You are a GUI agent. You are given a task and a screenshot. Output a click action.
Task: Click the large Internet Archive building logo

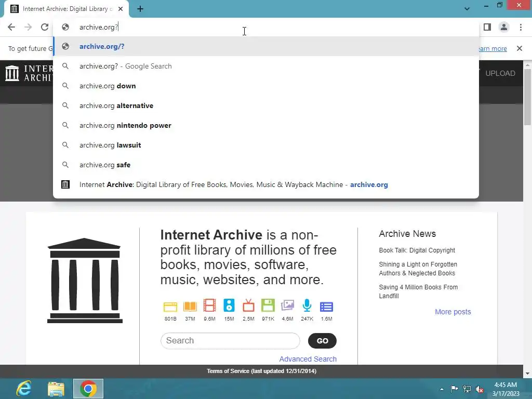(x=85, y=281)
